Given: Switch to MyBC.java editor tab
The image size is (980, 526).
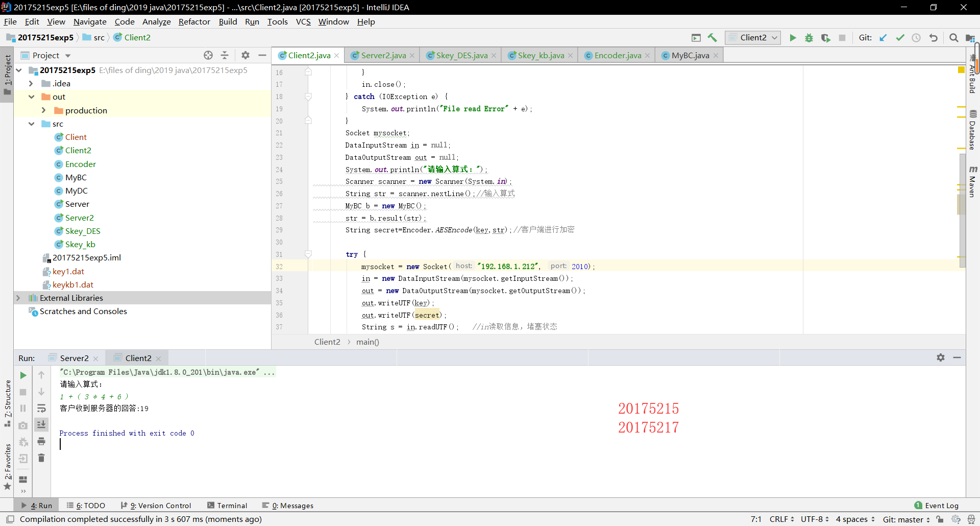Looking at the screenshot, I should click(x=690, y=55).
